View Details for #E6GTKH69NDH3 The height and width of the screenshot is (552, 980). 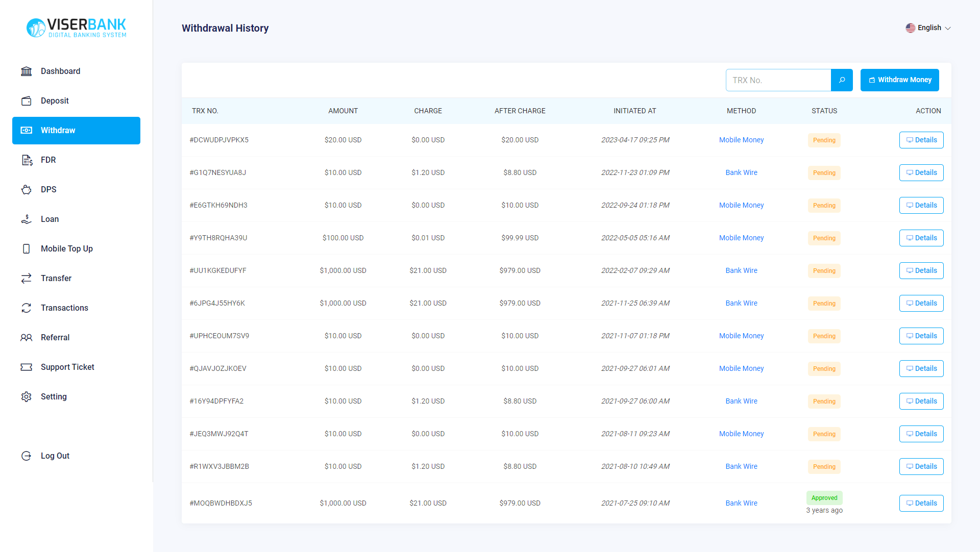click(921, 206)
